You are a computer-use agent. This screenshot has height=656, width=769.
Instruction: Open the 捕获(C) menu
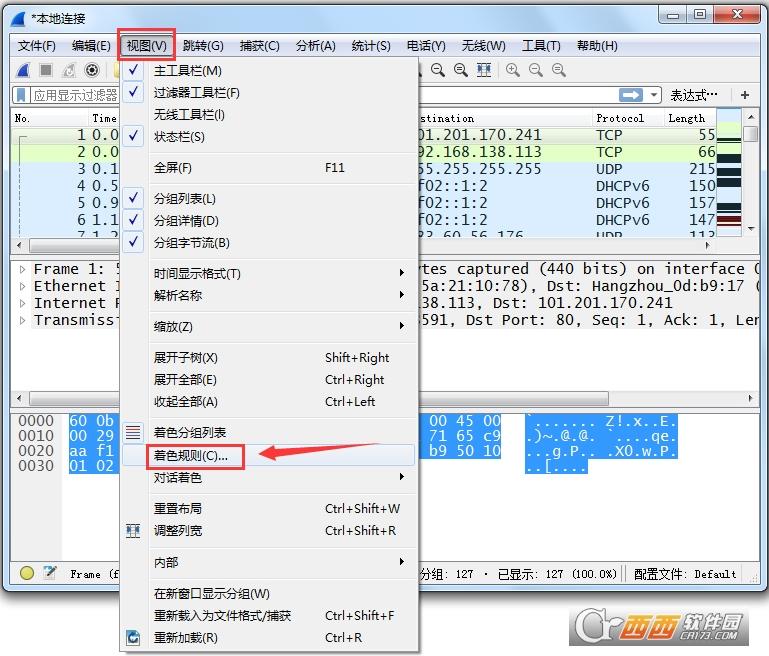tap(259, 46)
